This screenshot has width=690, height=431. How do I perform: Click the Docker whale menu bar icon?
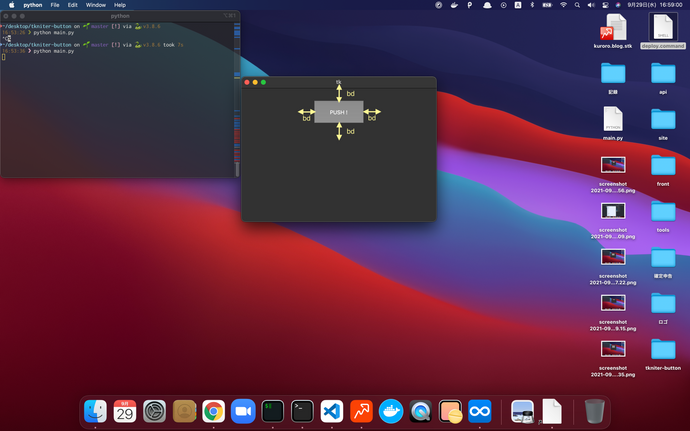point(454,5)
